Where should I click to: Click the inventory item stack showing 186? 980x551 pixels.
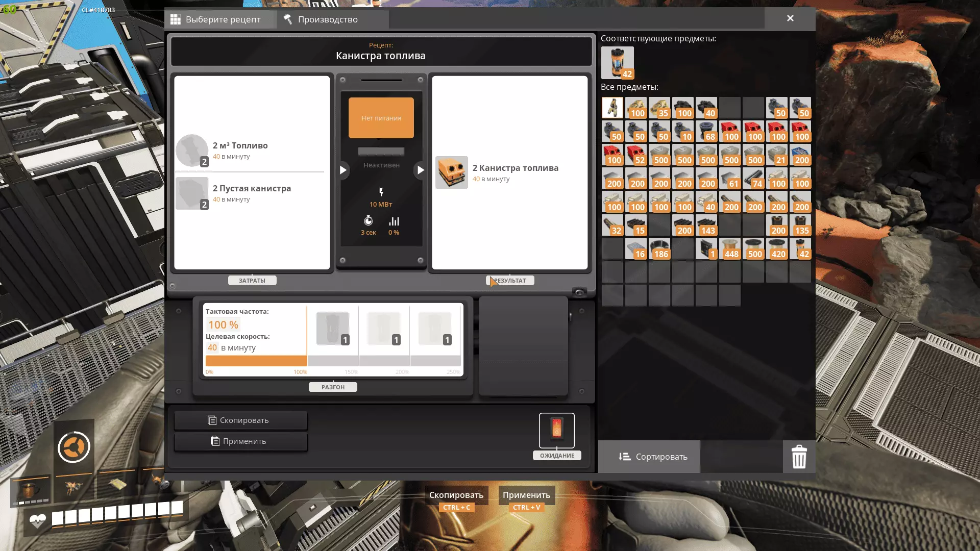(x=659, y=248)
